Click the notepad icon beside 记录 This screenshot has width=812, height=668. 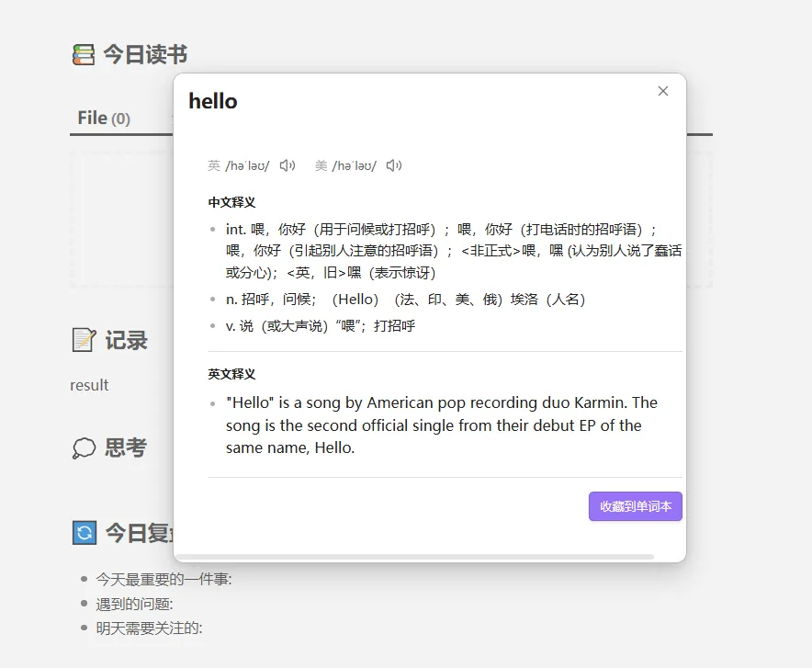click(84, 340)
